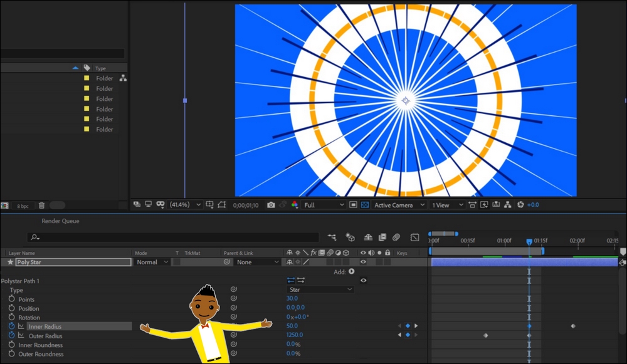Click the Parent & Link column header
This screenshot has width=627, height=364.
(238, 253)
